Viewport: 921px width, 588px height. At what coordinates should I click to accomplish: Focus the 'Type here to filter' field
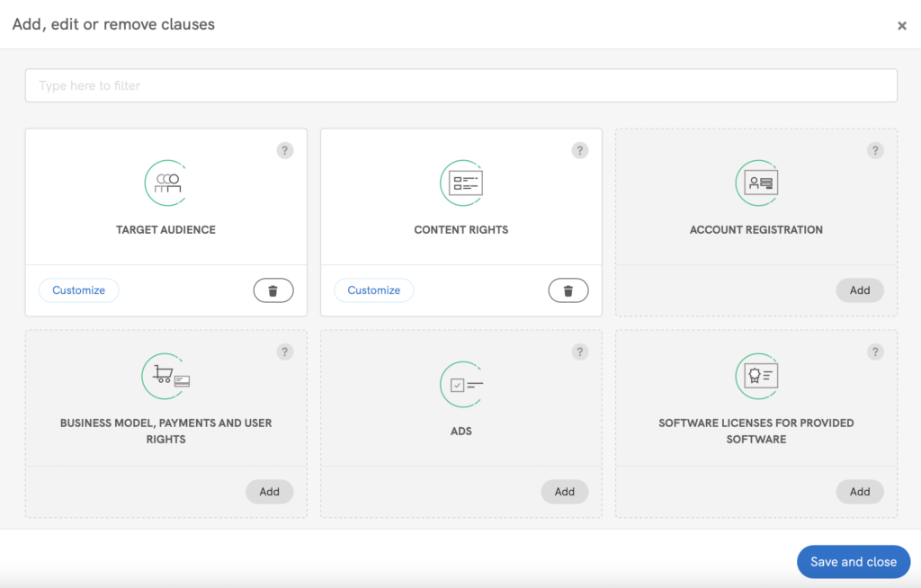coord(460,85)
